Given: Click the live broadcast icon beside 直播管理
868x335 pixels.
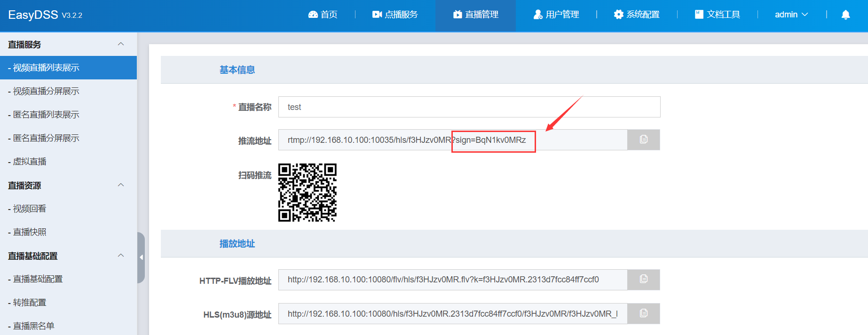Looking at the screenshot, I should [x=458, y=15].
